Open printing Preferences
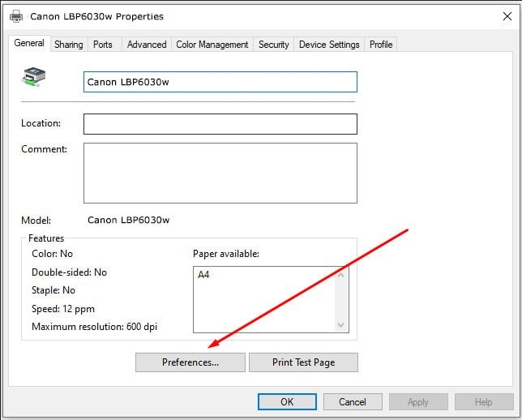 tap(190, 362)
